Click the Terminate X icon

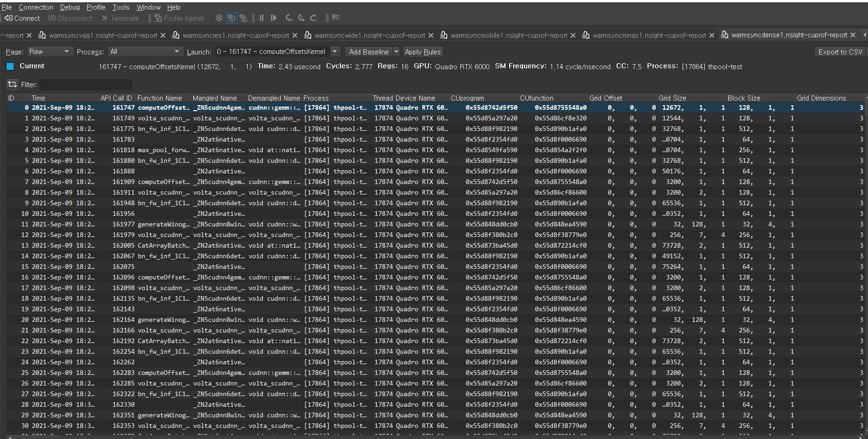coord(105,18)
